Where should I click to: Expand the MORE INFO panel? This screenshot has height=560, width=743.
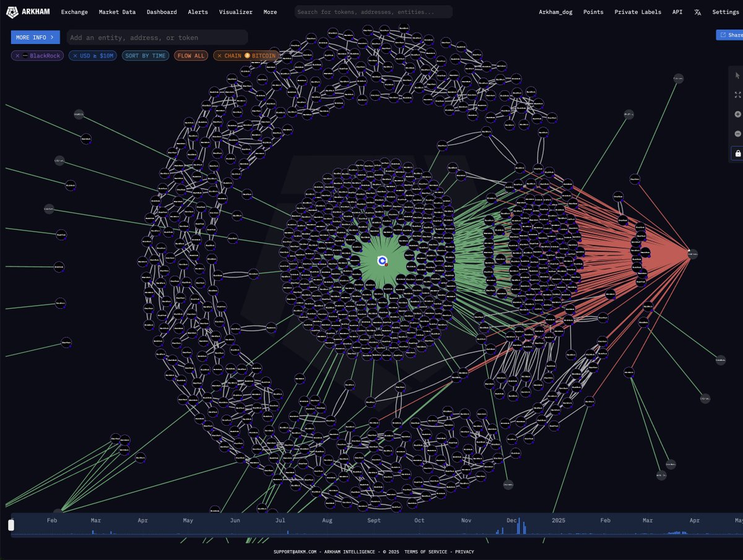click(x=35, y=37)
